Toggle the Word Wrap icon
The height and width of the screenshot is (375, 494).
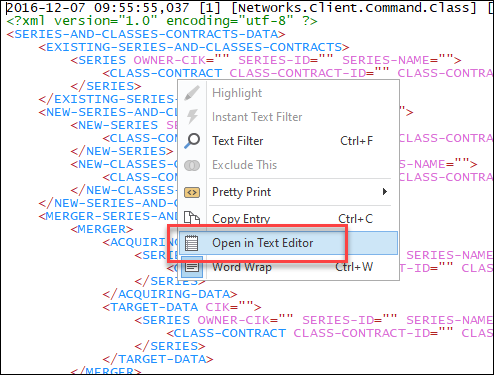pos(192,267)
